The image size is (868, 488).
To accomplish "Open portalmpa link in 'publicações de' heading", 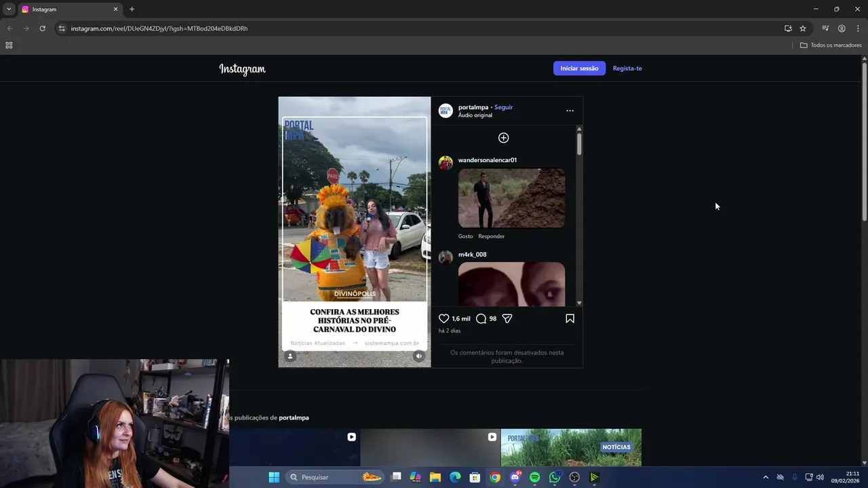I will (294, 418).
